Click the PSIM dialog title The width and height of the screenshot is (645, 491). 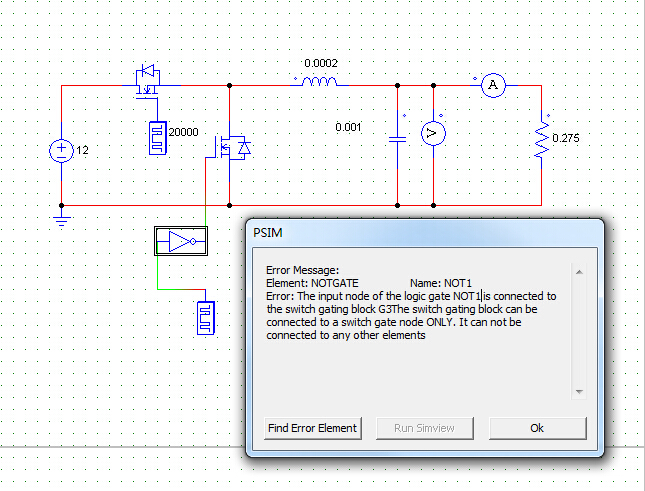click(x=268, y=233)
